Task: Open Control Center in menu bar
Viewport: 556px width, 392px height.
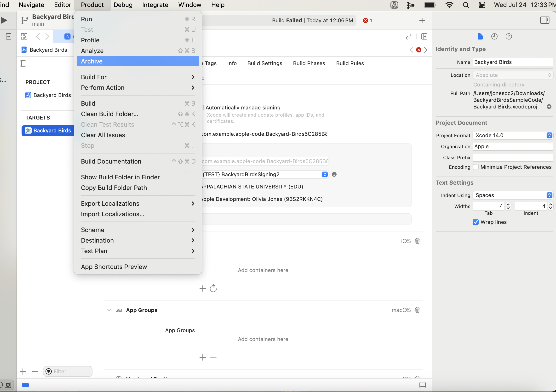Action: [482, 5]
